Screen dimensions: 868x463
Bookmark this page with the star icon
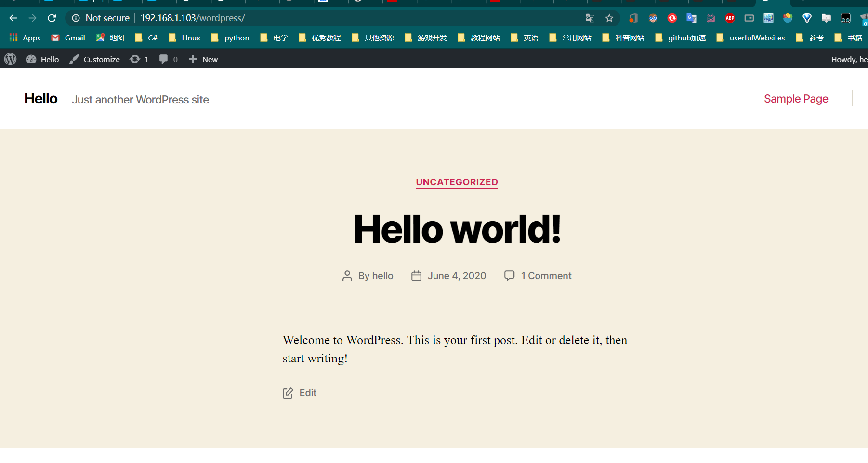[x=609, y=18]
